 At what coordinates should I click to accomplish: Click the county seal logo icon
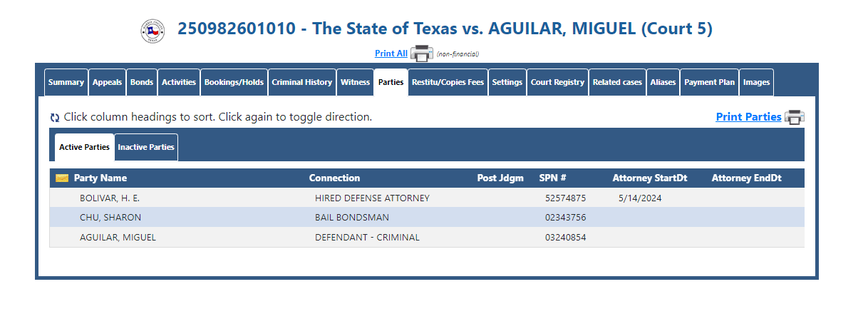153,31
